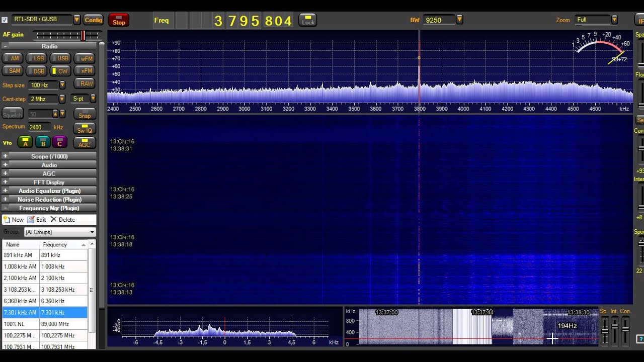Click the Stop button
The width and height of the screenshot is (644, 362).
point(119,20)
